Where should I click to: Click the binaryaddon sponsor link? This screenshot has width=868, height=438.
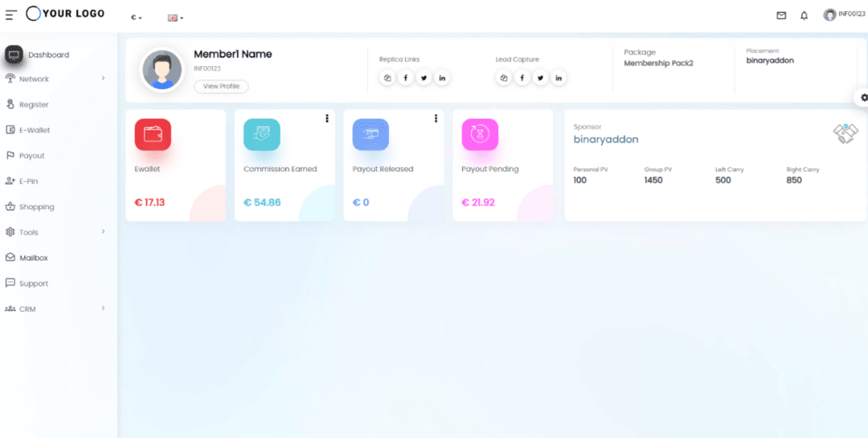[605, 139]
